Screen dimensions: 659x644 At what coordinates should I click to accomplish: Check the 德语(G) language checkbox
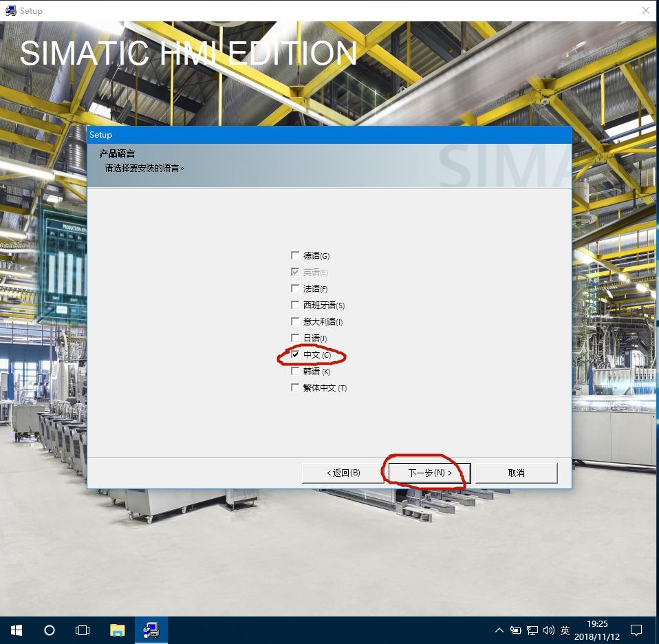pyautogui.click(x=295, y=255)
